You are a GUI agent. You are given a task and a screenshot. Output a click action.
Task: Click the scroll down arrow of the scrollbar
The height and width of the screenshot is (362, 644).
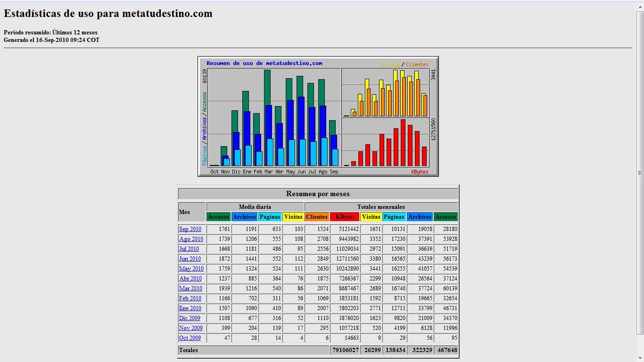640,358
